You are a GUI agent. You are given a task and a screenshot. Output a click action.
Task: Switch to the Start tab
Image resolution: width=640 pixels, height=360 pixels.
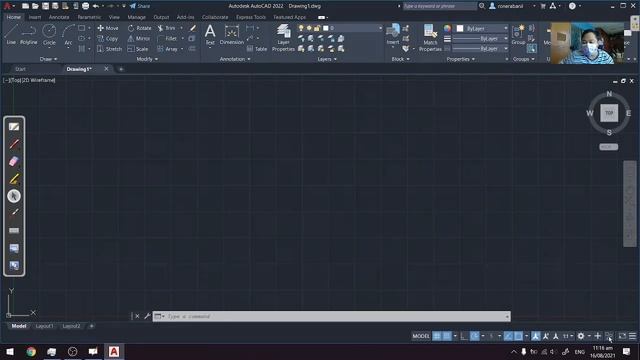pyautogui.click(x=20, y=69)
